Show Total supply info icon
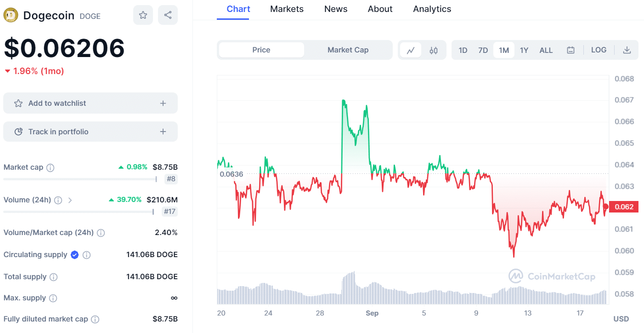The height and width of the screenshot is (333, 644). [x=54, y=277]
